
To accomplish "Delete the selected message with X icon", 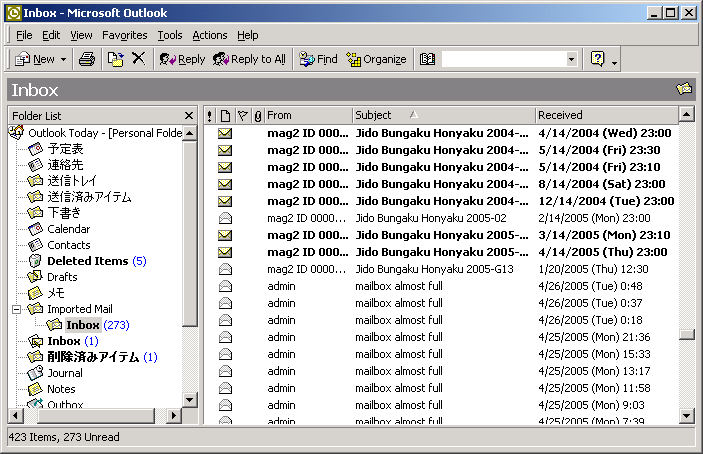I will 139,59.
